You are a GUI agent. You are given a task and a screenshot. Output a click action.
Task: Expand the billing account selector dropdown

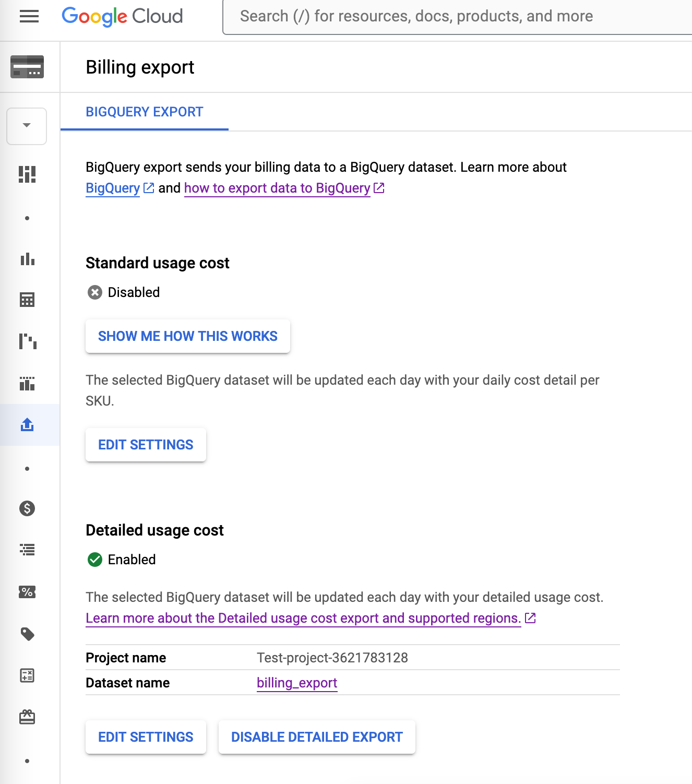pos(27,126)
